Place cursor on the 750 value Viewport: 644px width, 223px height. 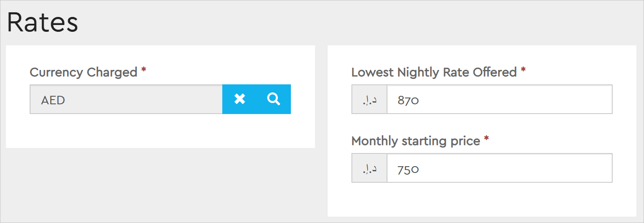[x=408, y=169]
